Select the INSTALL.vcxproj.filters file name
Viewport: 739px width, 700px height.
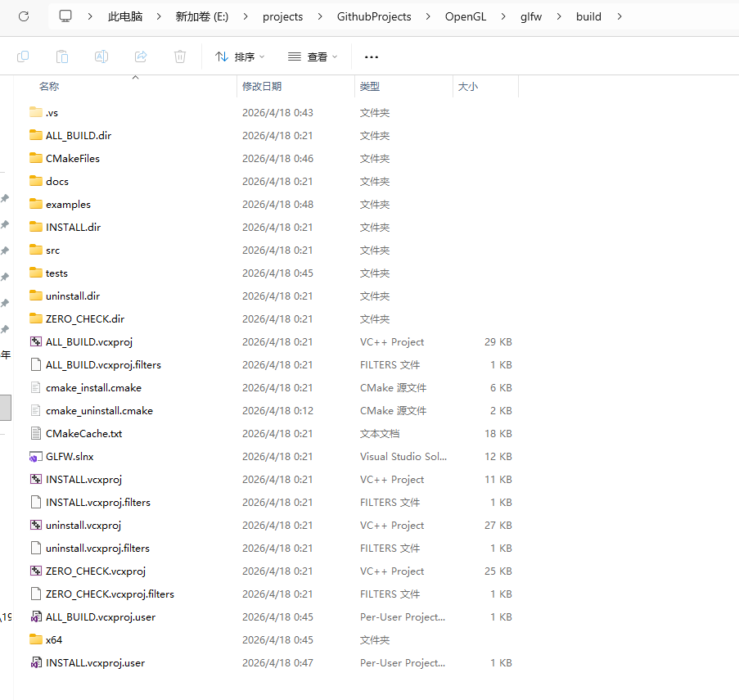point(98,502)
